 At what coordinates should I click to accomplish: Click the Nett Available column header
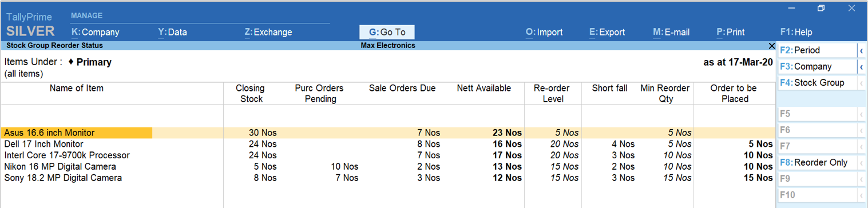(483, 88)
